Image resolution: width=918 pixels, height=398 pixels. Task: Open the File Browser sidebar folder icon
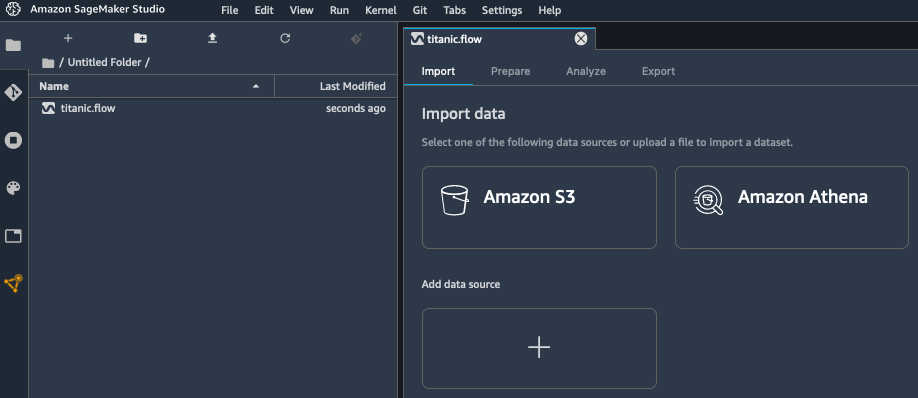(x=13, y=45)
